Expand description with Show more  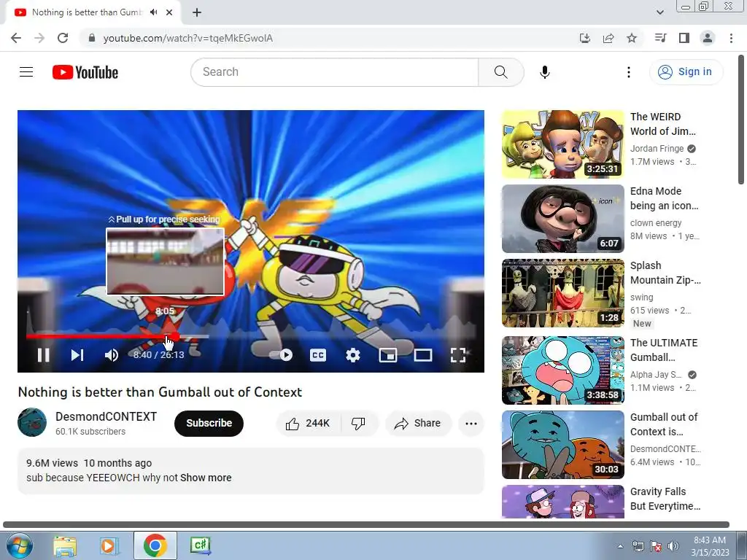point(206,478)
